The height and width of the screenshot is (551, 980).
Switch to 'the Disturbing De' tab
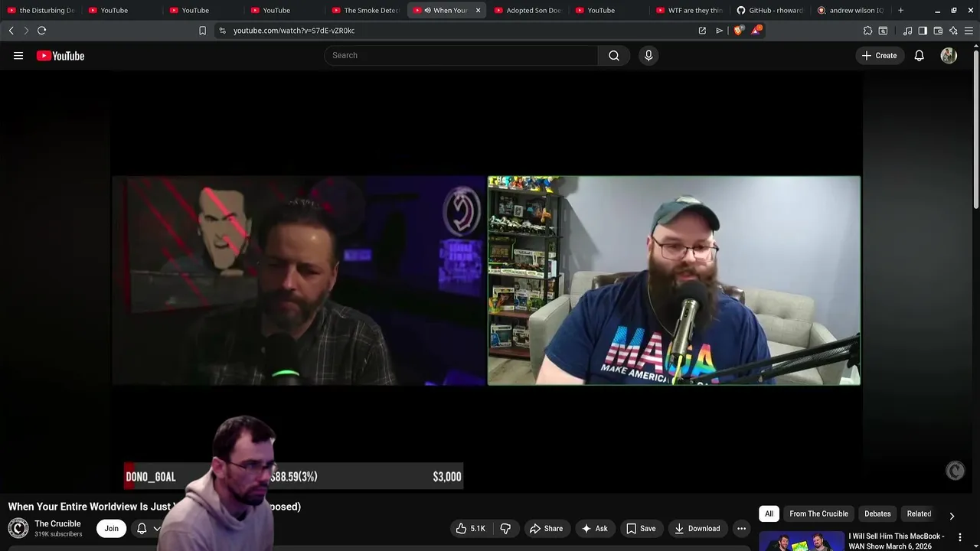[41, 10]
